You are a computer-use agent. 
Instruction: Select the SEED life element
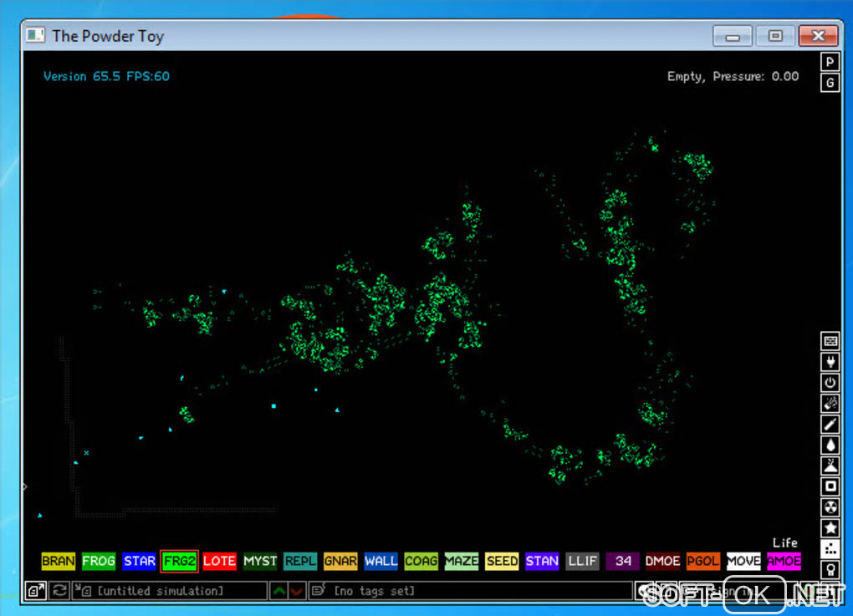point(502,561)
